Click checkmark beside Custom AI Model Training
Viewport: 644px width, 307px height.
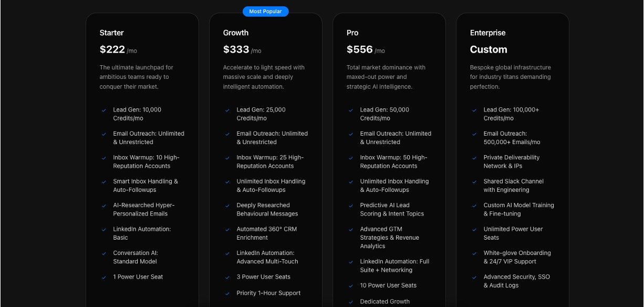(474, 206)
